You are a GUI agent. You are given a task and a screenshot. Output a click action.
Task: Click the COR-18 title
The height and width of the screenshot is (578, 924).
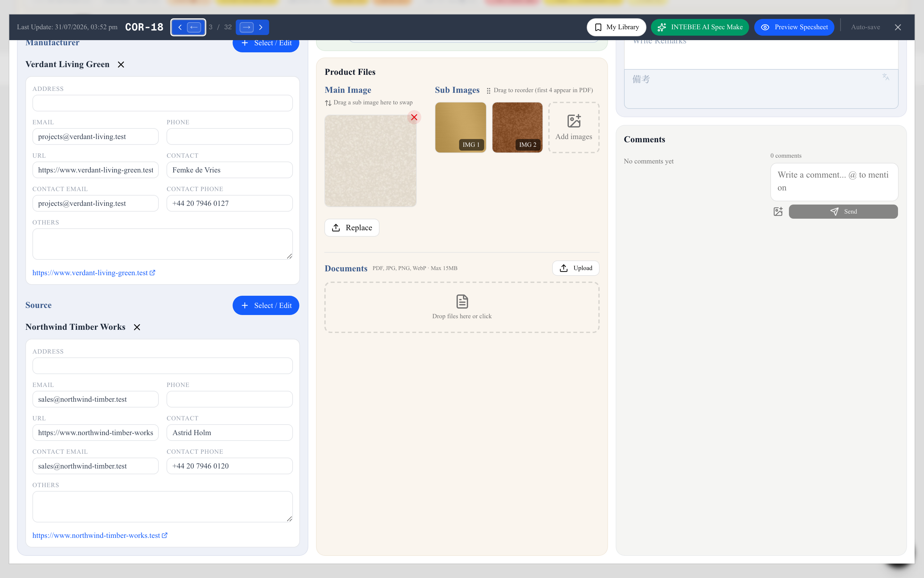point(144,27)
